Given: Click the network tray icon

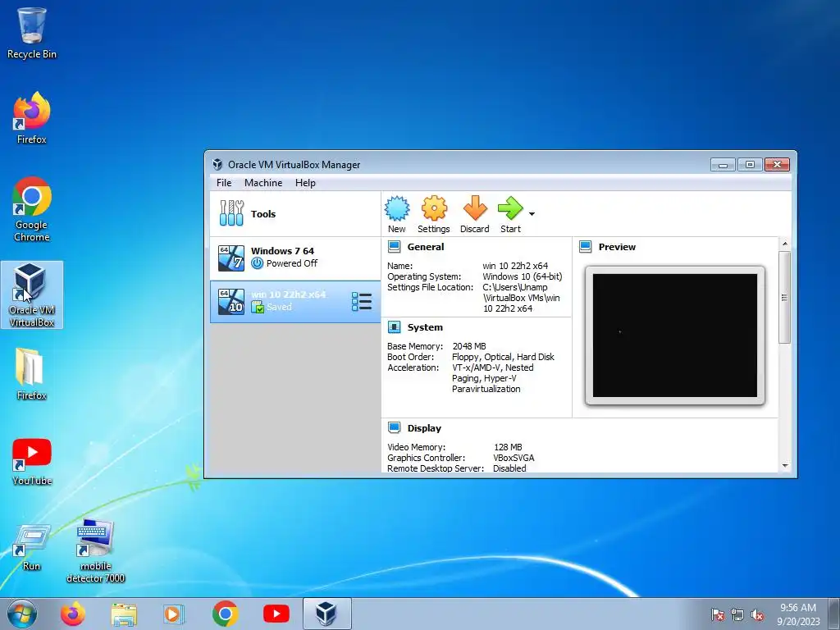Looking at the screenshot, I should coord(737,614).
